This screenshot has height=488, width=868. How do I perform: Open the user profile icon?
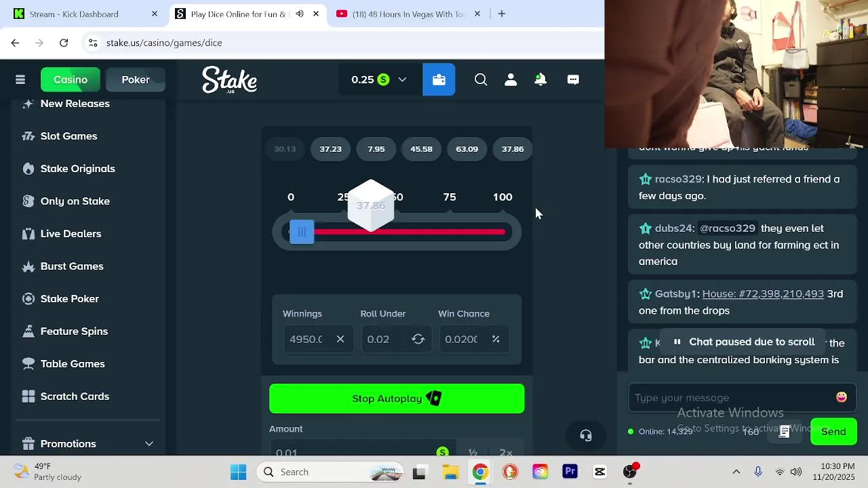[x=511, y=80]
